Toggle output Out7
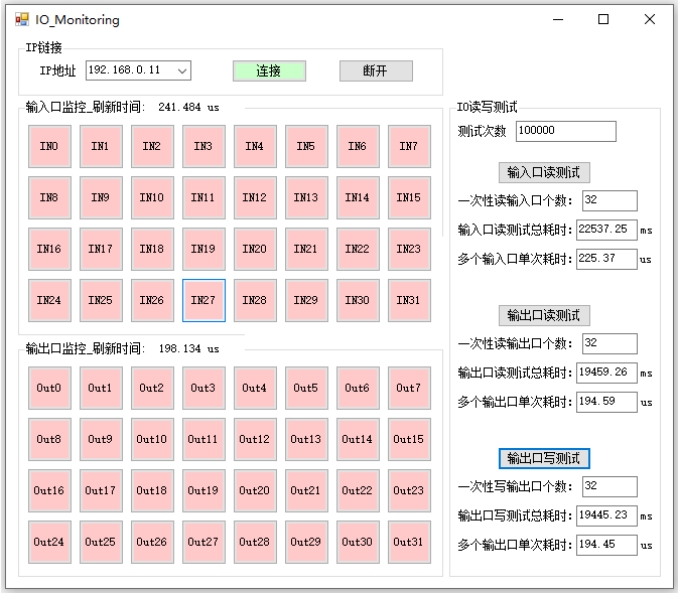The height and width of the screenshot is (594, 679). pos(409,388)
